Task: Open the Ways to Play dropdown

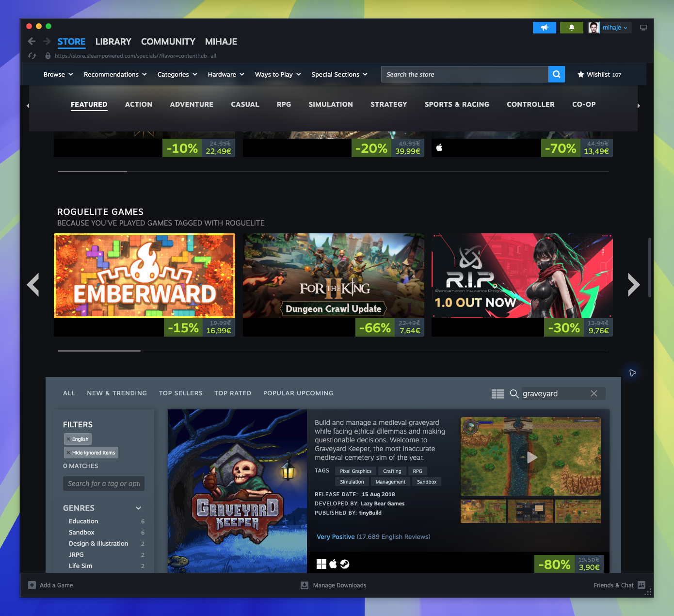Action: [278, 74]
